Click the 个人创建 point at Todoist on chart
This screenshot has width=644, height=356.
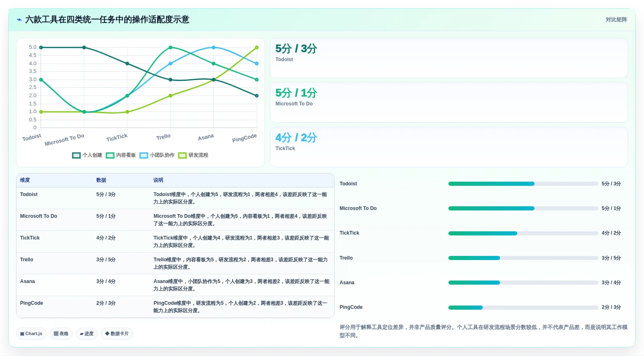(41, 48)
